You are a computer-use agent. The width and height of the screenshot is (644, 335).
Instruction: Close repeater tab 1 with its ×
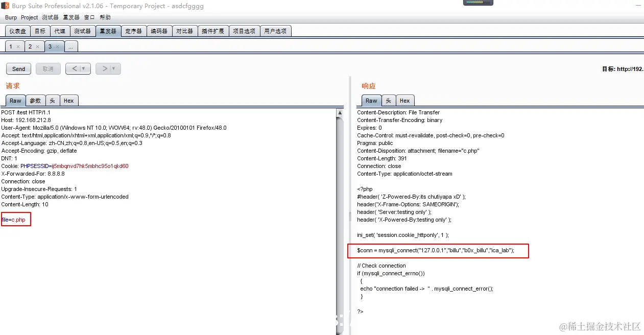[x=18, y=46]
